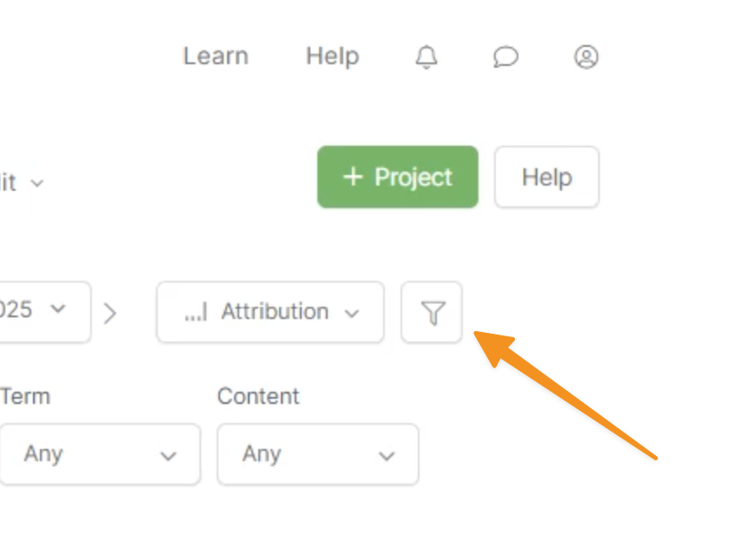Go to Learn in the top navigation
This screenshot has height=560, width=742.
pyautogui.click(x=216, y=57)
